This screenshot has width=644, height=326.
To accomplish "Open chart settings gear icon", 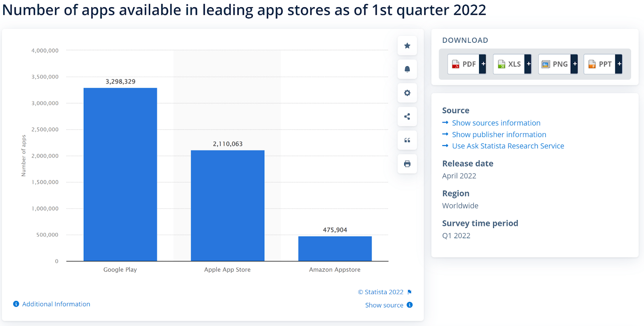I will pos(407,93).
